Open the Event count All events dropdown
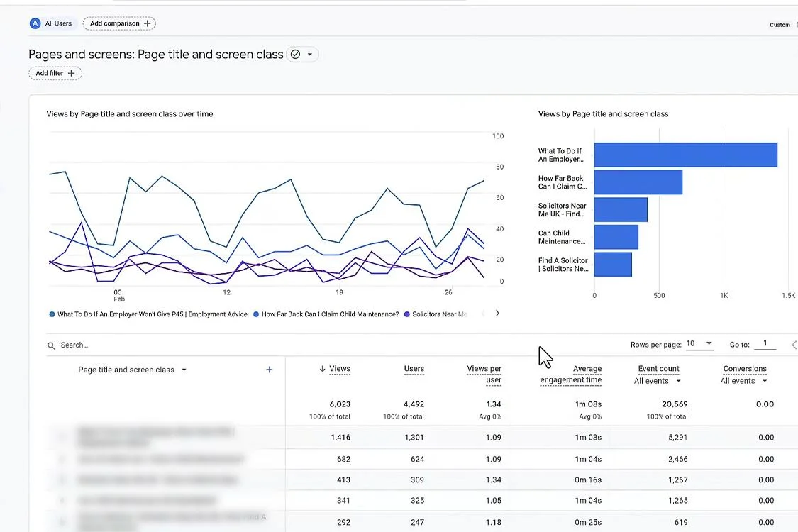The image size is (798, 532). 657,380
